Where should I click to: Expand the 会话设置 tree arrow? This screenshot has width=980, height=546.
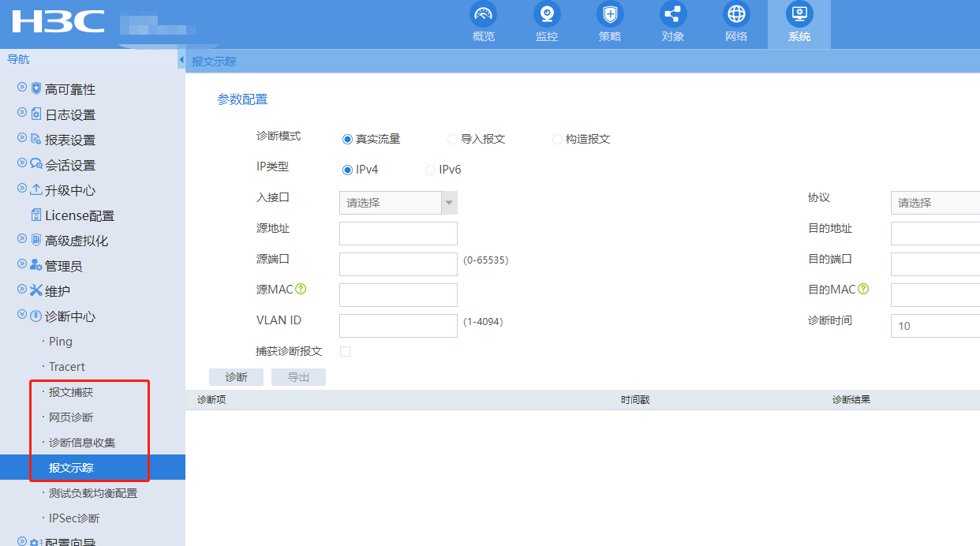(x=22, y=163)
